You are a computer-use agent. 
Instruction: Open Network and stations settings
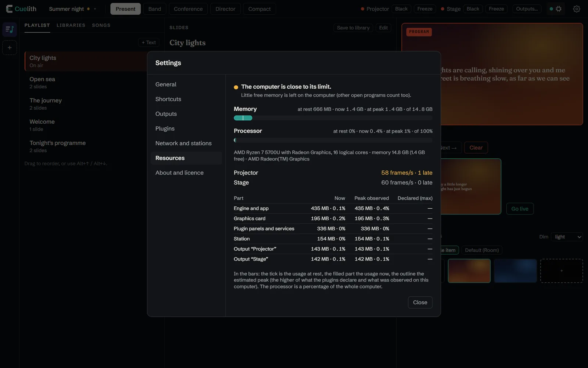point(186,143)
